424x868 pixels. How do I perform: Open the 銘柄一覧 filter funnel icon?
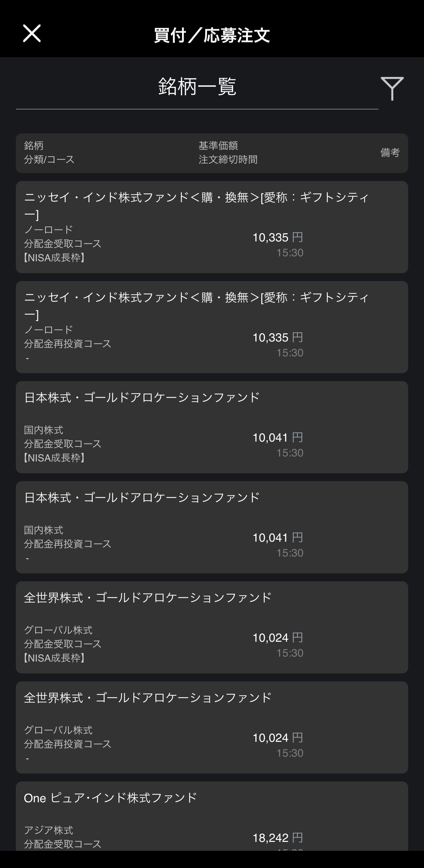point(392,88)
